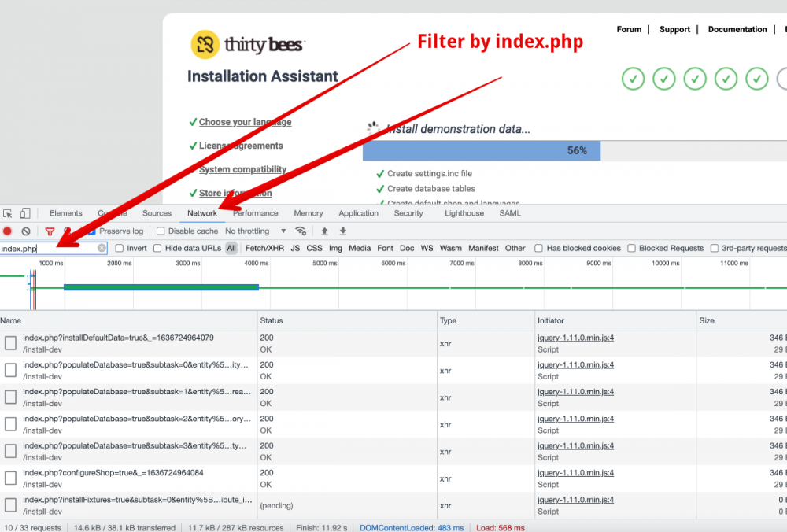Enable the Disable cache checkbox

(161, 231)
